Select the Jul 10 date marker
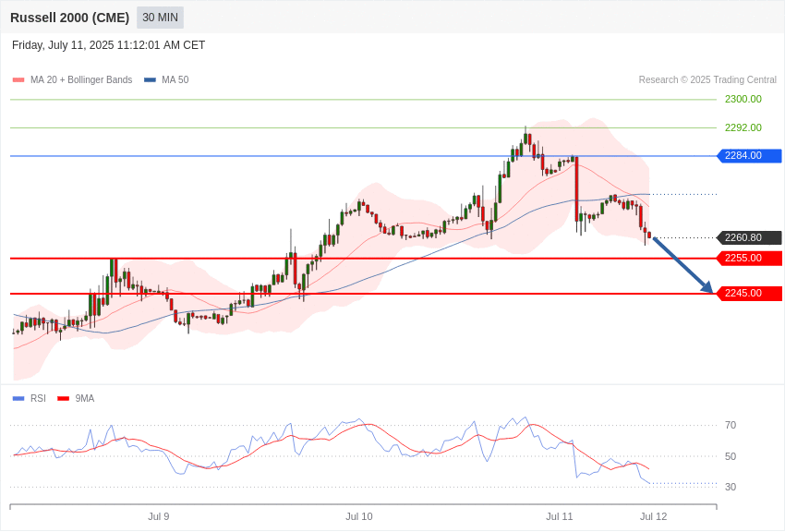 [x=359, y=516]
